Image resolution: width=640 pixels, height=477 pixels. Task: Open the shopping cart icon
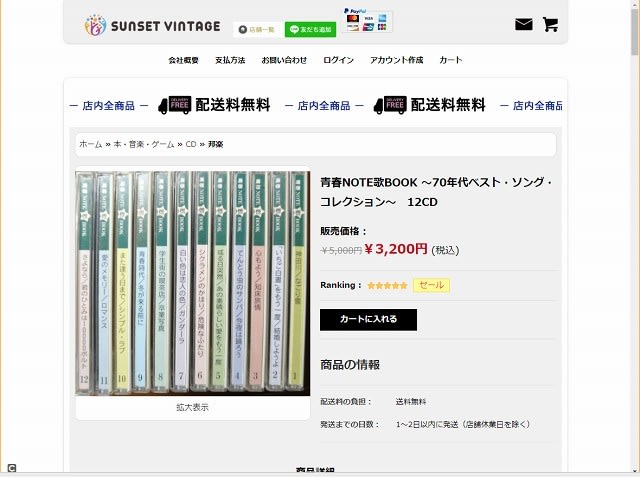[x=550, y=24]
